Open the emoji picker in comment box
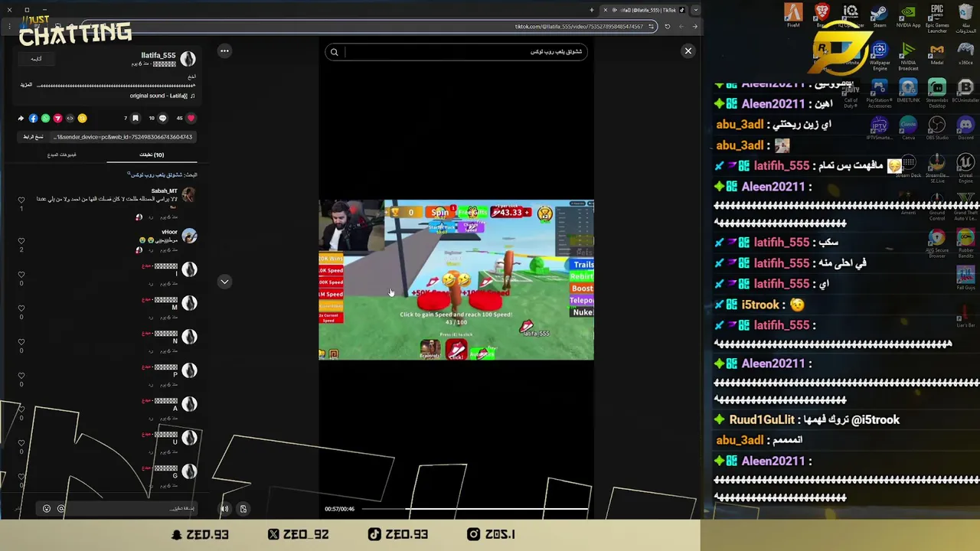The height and width of the screenshot is (551, 980). (x=47, y=509)
